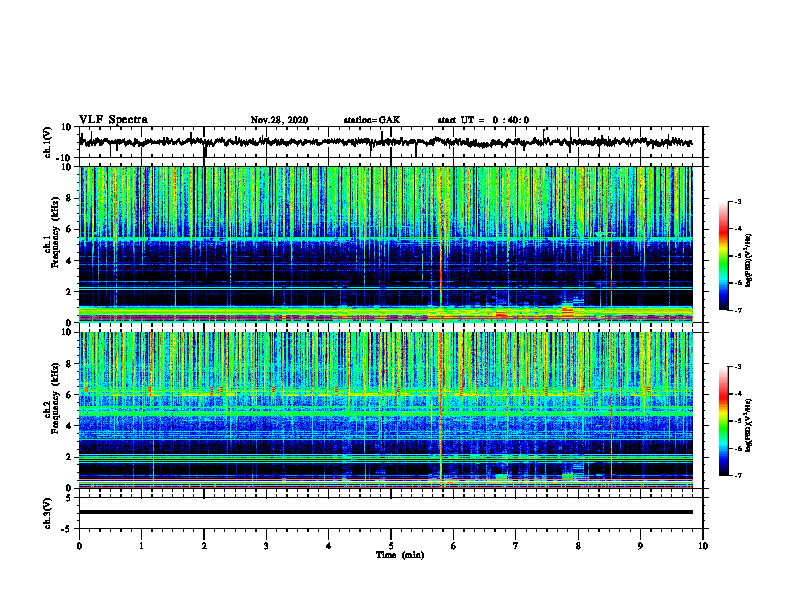The height and width of the screenshot is (612, 792).
Task: Click time axis tick label "3"
Action: click(x=266, y=546)
